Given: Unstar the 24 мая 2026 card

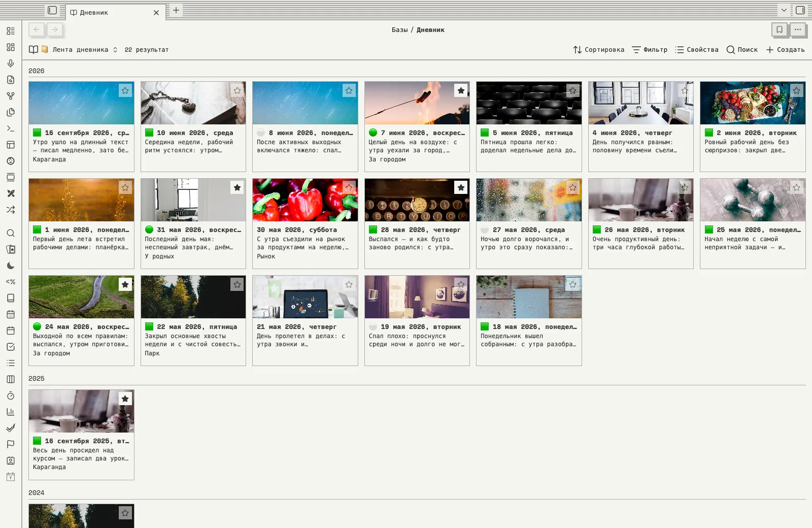Looking at the screenshot, I should (x=125, y=284).
